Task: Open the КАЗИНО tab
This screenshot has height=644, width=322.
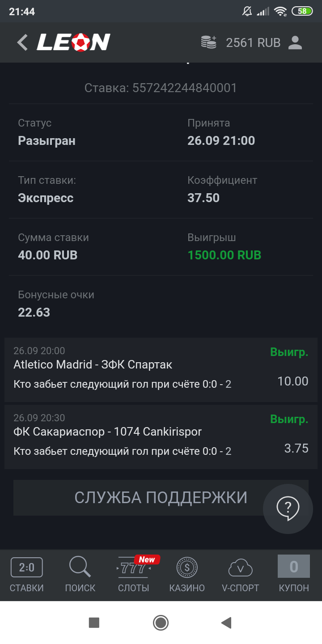Action: [187, 575]
